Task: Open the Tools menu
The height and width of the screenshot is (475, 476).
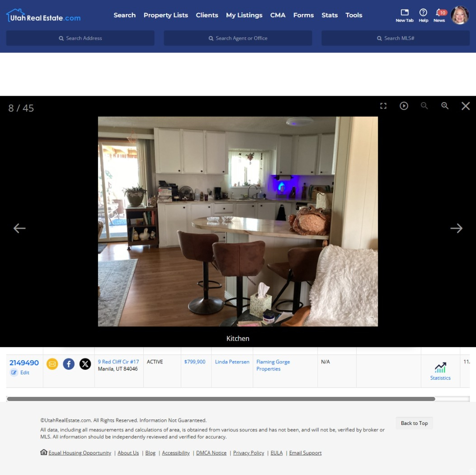Action: [x=354, y=15]
